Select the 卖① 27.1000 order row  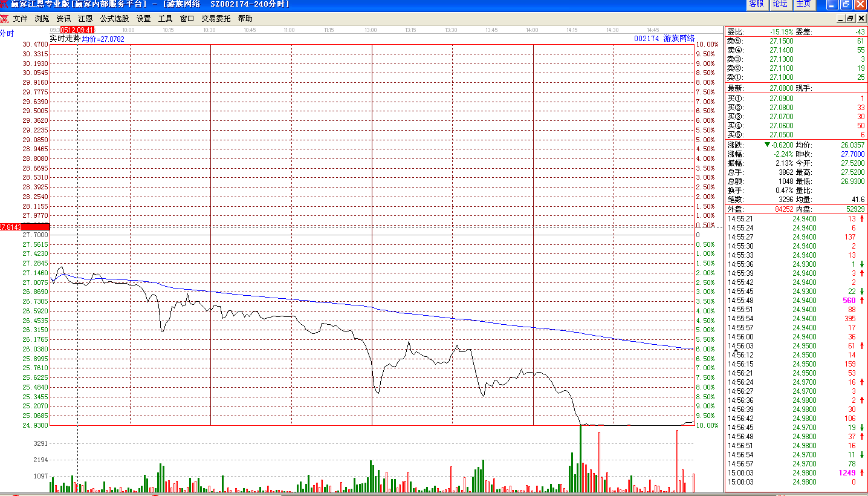click(x=796, y=77)
